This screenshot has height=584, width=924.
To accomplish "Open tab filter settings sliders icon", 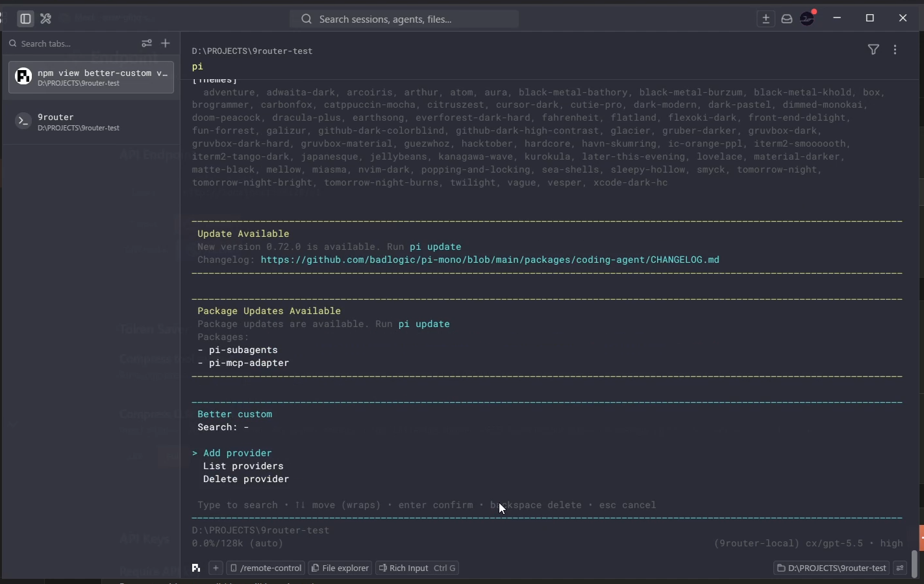I will (147, 43).
